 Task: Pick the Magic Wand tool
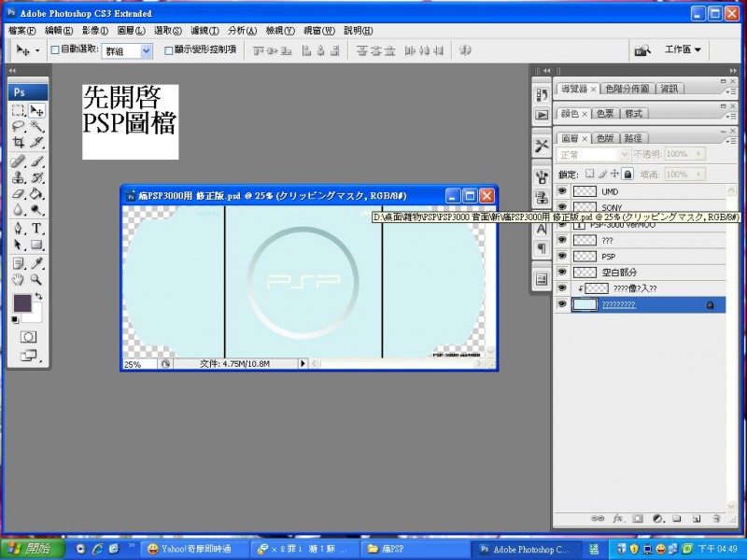click(x=36, y=126)
